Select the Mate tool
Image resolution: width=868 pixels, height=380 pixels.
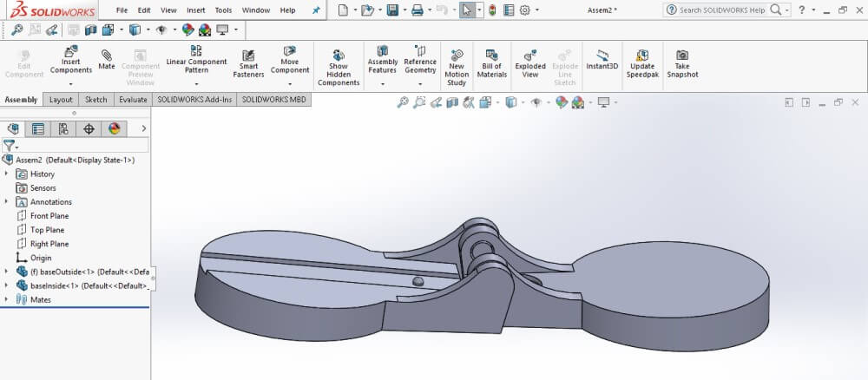coord(106,60)
